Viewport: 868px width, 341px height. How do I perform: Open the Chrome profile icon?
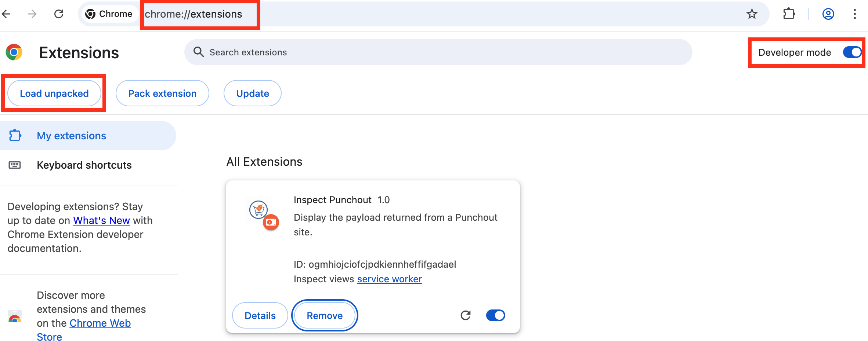click(828, 14)
